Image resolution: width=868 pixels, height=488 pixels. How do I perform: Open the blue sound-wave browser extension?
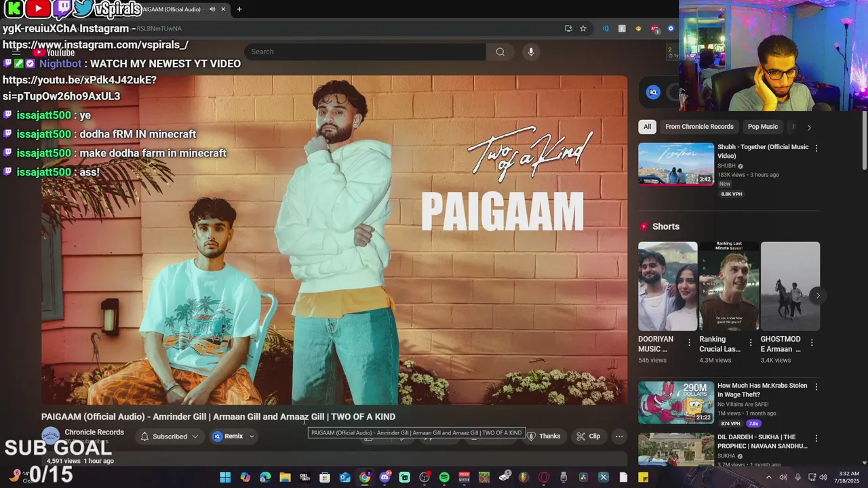[606, 28]
